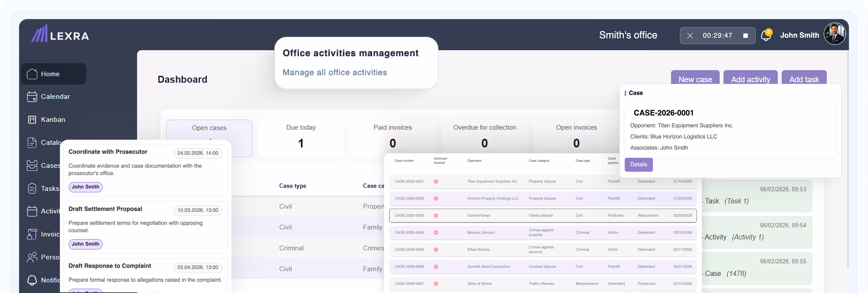Click the red status icon for CASE-2026-0001

tap(436, 182)
